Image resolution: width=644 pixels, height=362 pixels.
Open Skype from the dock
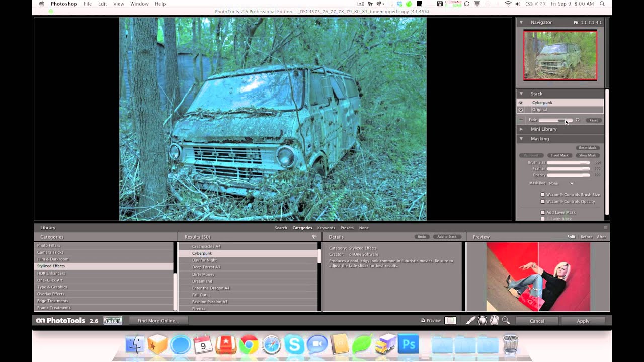(294, 345)
